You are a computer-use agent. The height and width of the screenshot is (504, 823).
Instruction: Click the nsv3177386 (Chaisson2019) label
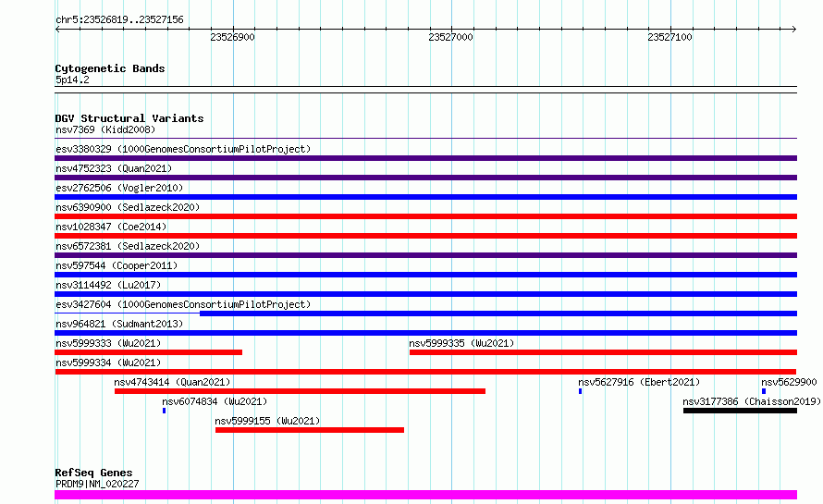tap(752, 401)
